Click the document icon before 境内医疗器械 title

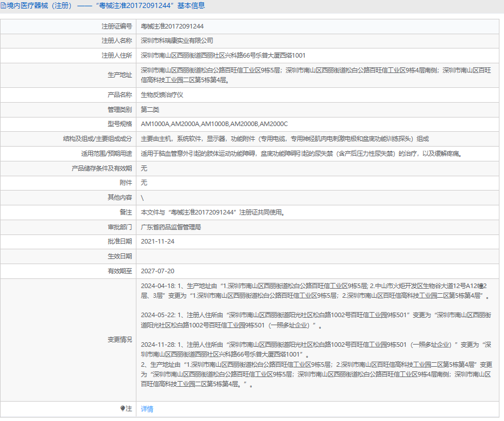3,6
